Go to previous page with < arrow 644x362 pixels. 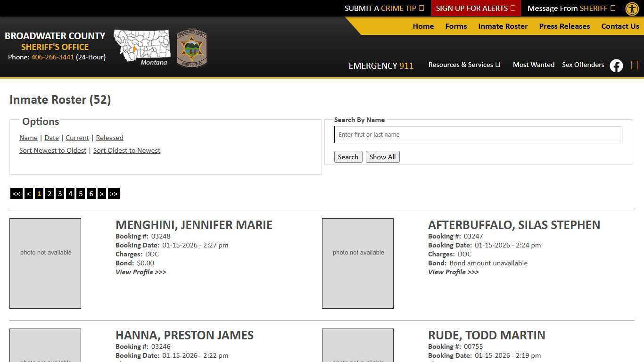tap(28, 193)
